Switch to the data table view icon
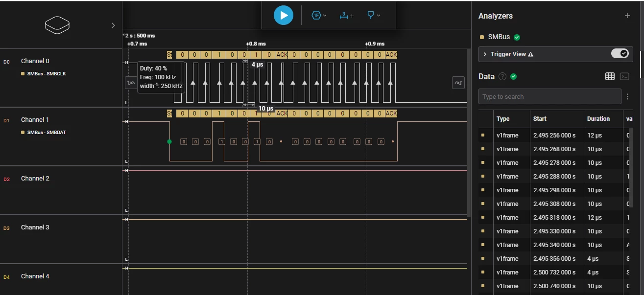 coord(610,76)
